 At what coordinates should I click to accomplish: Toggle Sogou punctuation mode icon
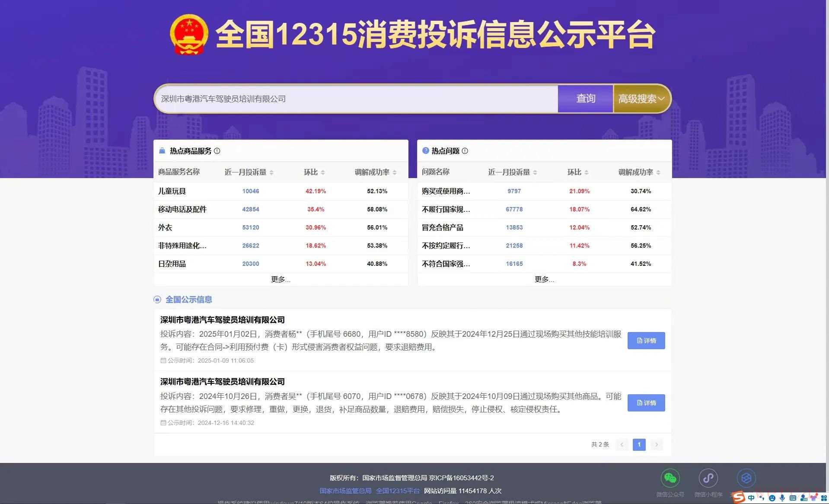[762, 498]
